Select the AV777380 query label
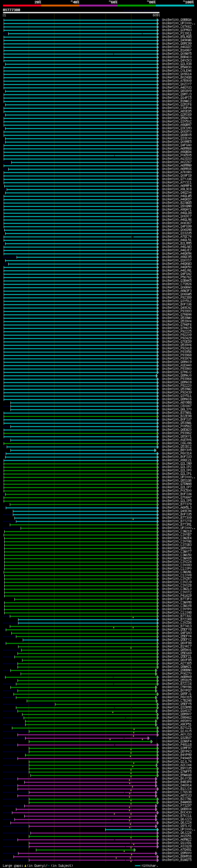Screen dimensions: 197x868 [x=11, y=10]
